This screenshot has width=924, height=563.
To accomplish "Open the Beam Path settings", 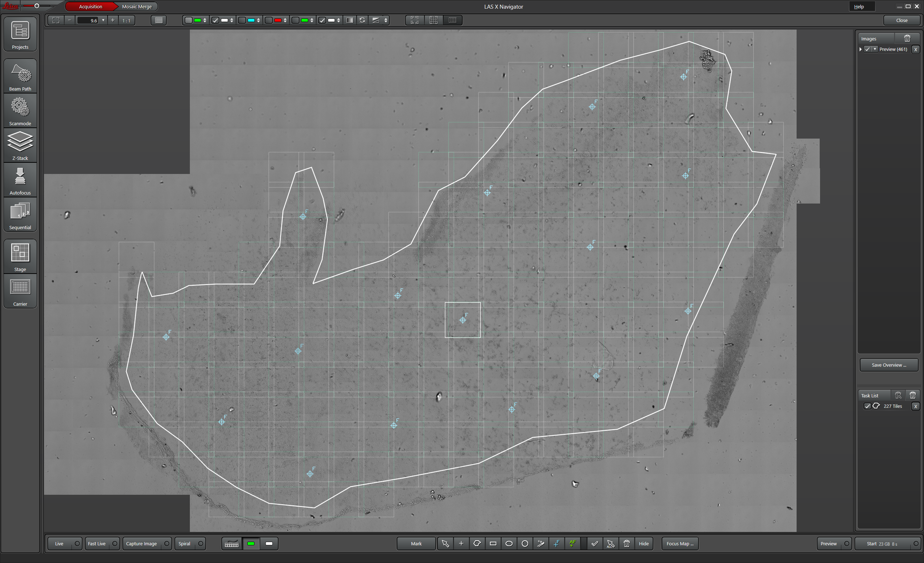I will click(x=20, y=77).
